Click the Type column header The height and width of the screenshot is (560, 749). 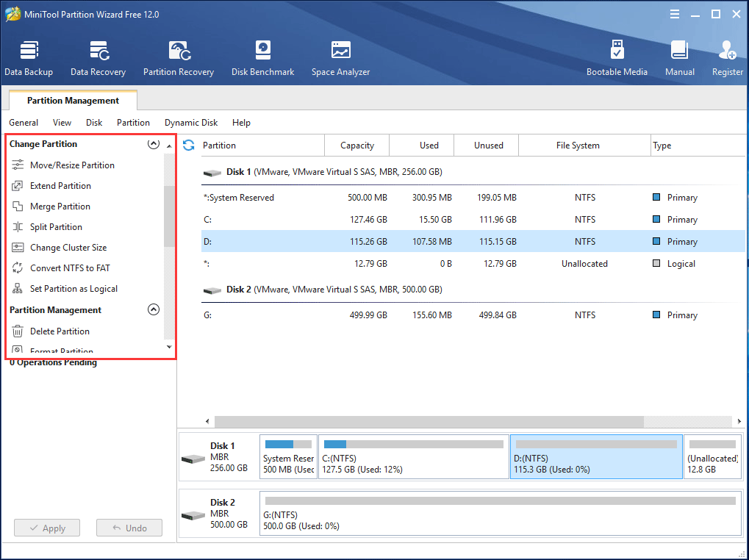point(698,145)
